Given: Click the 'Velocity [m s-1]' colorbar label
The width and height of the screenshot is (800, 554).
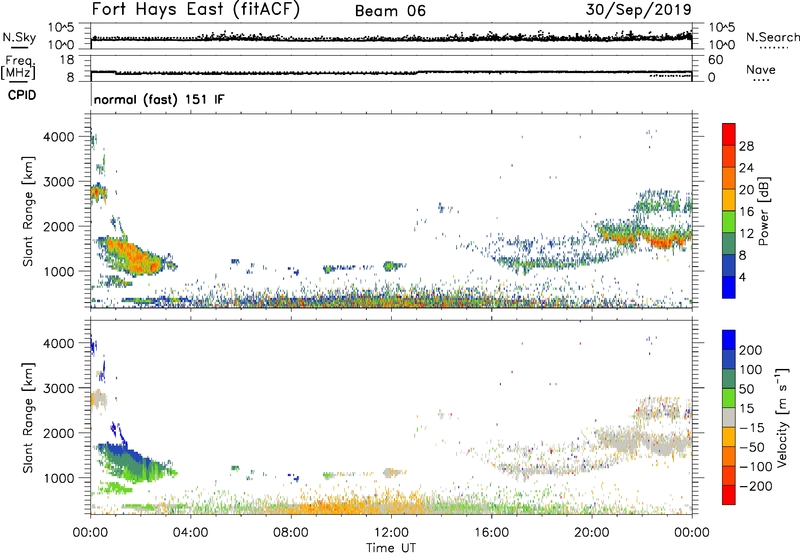Looking at the screenshot, I should pyautogui.click(x=782, y=417).
